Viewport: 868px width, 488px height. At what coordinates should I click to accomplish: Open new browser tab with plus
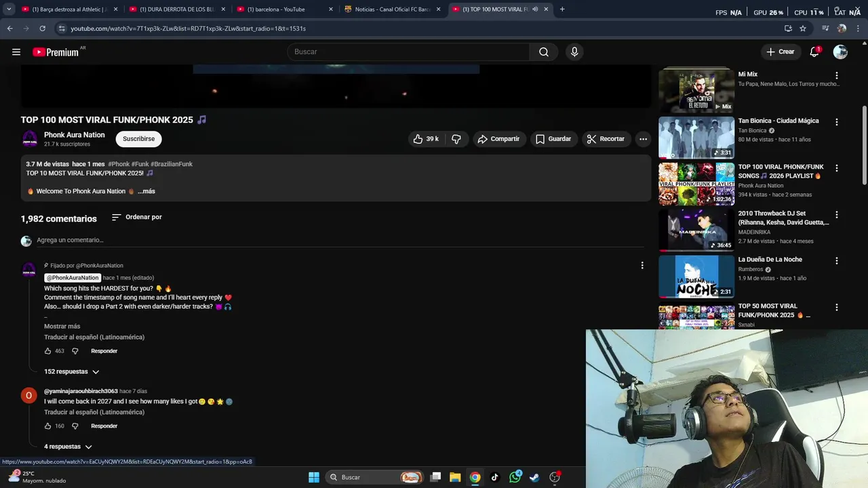(562, 9)
